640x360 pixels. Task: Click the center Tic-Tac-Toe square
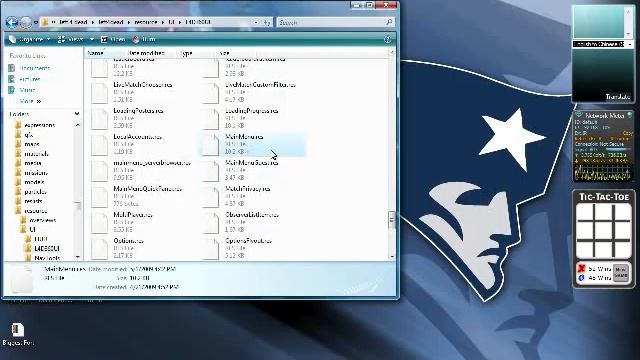coord(604,231)
